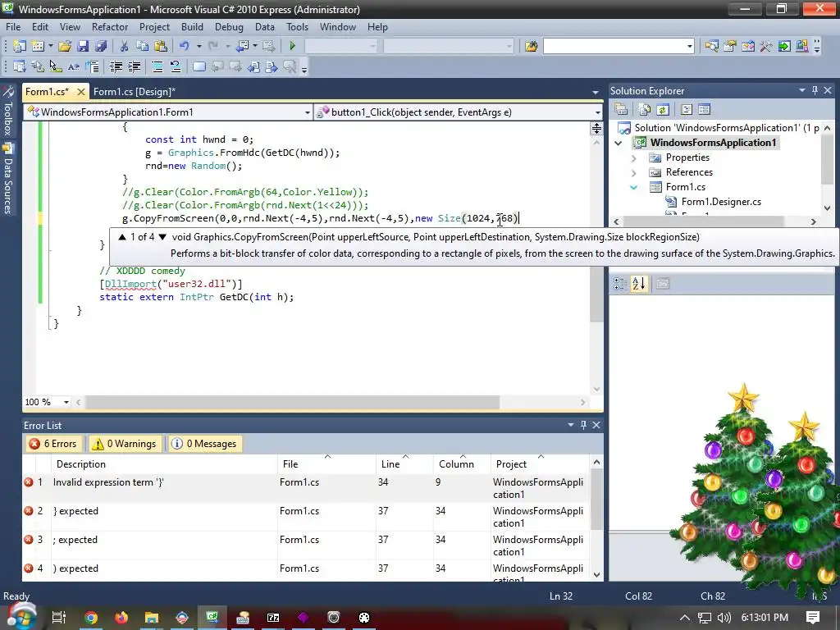Open Google Chrome from the taskbar
The width and height of the screenshot is (840, 630).
(91, 618)
